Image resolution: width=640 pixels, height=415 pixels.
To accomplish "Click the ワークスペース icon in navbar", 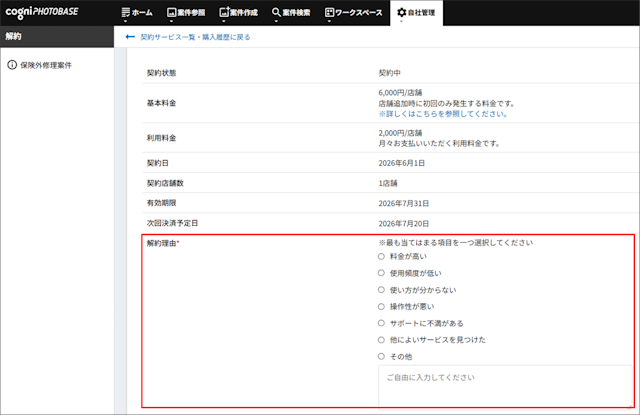I will [330, 13].
